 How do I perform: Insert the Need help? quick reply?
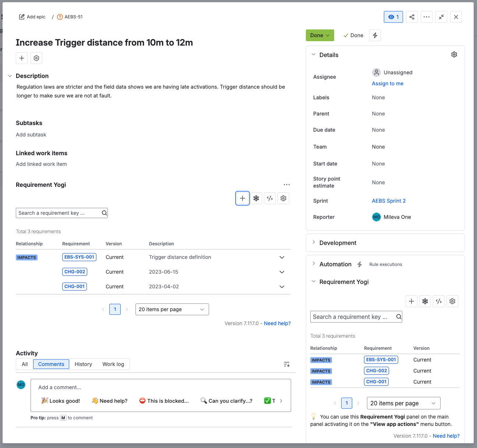[x=110, y=401]
